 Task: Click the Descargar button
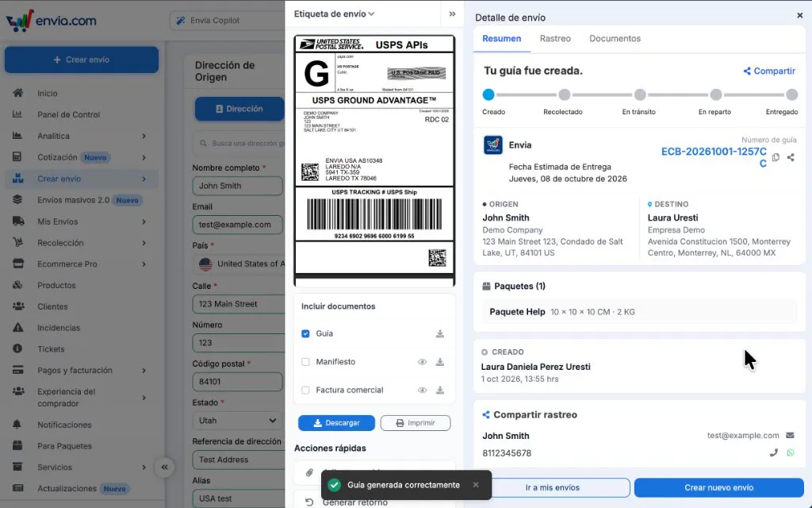pyautogui.click(x=336, y=423)
